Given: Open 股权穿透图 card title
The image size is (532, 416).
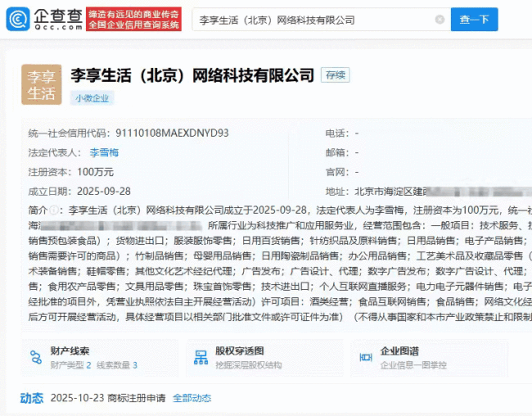Looking at the screenshot, I should [238, 350].
